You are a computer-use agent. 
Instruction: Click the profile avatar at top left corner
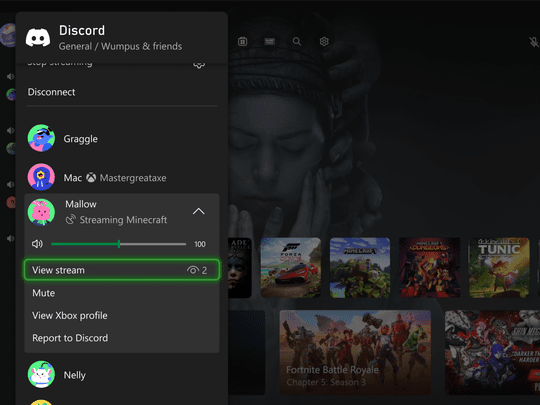tap(8, 35)
